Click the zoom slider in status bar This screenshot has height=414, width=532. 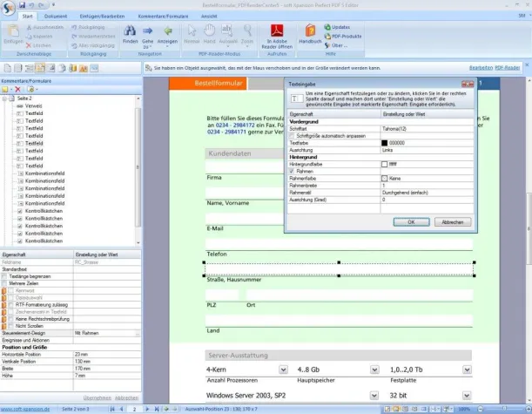[504, 409]
